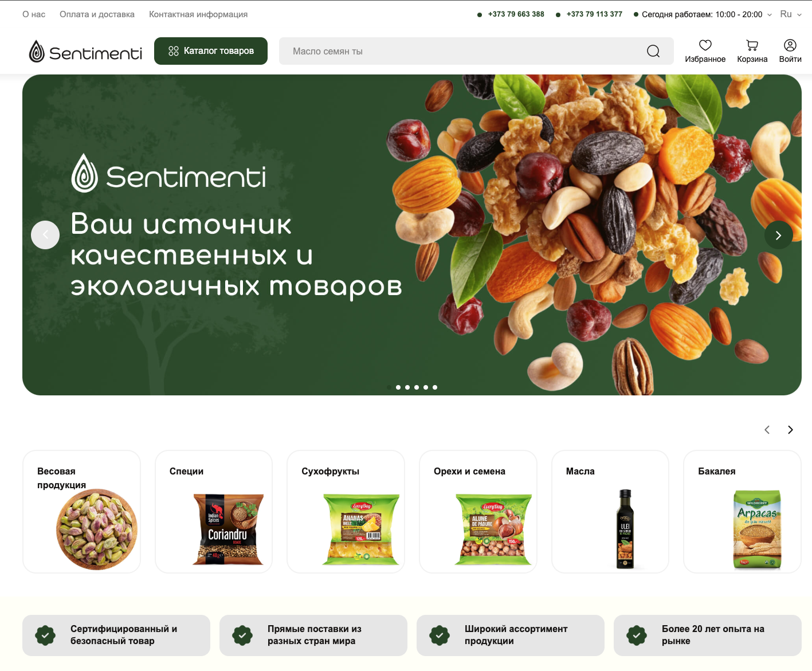Open the Каталог товаров catalog menu
Screen dimensions: 812x671
tap(211, 51)
